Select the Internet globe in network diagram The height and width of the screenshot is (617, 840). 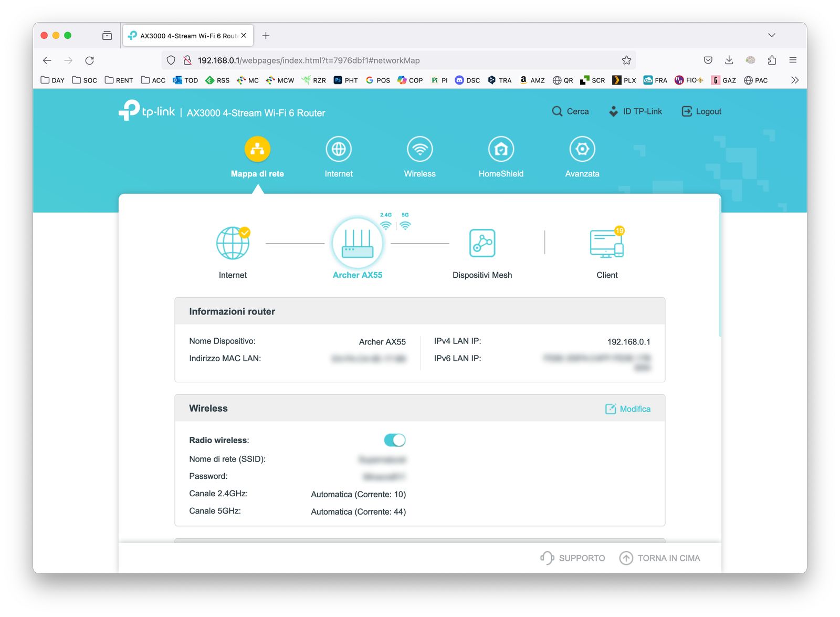(x=233, y=243)
